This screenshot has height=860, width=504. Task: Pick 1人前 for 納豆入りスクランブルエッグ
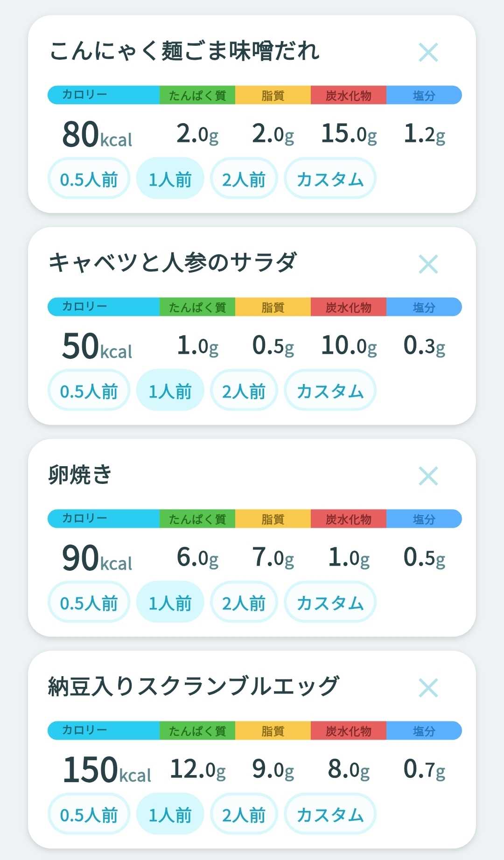(170, 814)
